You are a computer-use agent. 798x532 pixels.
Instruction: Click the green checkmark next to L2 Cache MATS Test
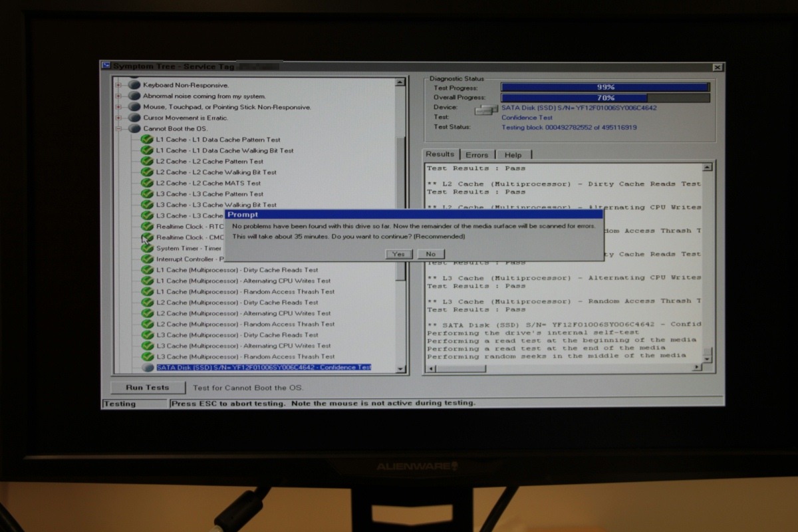pos(147,183)
